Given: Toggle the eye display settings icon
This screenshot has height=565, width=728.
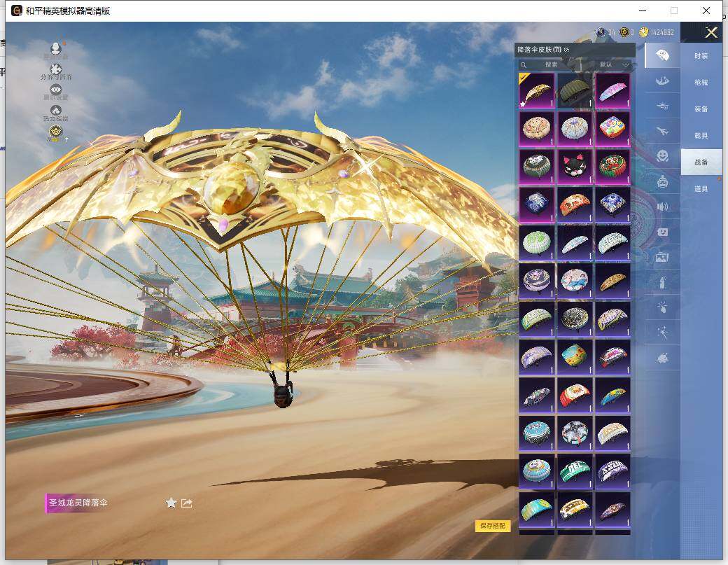Looking at the screenshot, I should click(x=56, y=90).
